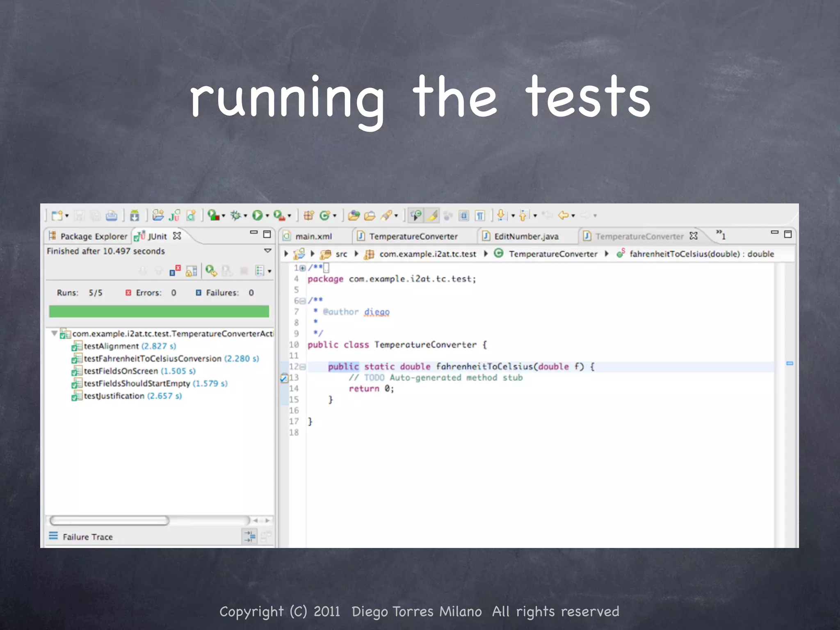Click the Debug bug icon in toolbar
The width and height of the screenshot is (840, 630).
click(x=235, y=215)
